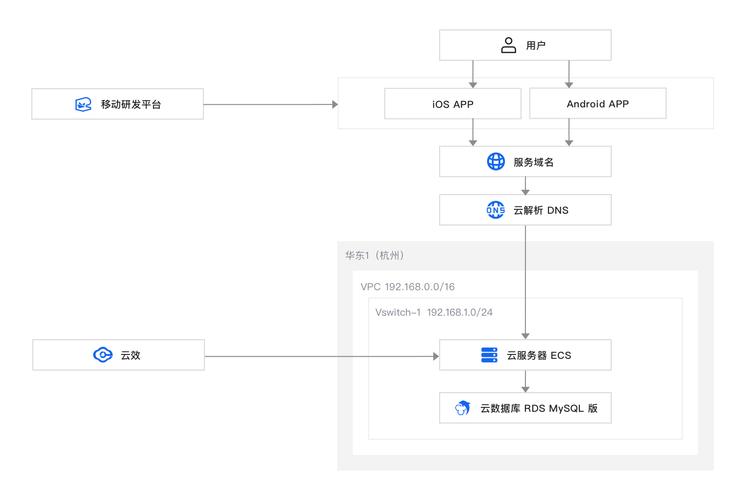Screen dimensions: 745x500
Task: Click the VPC 192.168.0.0/16 label
Action: click(408, 287)
